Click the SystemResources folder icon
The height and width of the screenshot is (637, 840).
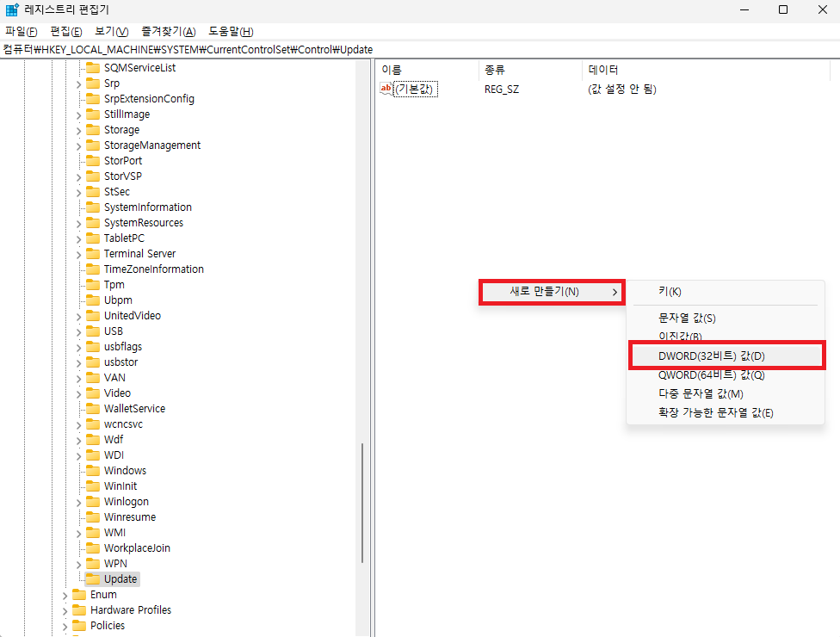(x=93, y=222)
